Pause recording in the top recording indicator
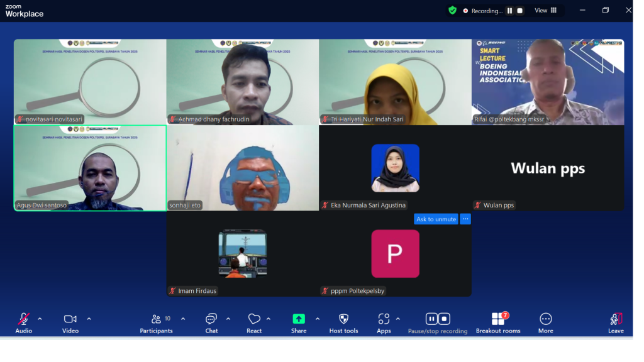644x362 pixels. pos(510,11)
